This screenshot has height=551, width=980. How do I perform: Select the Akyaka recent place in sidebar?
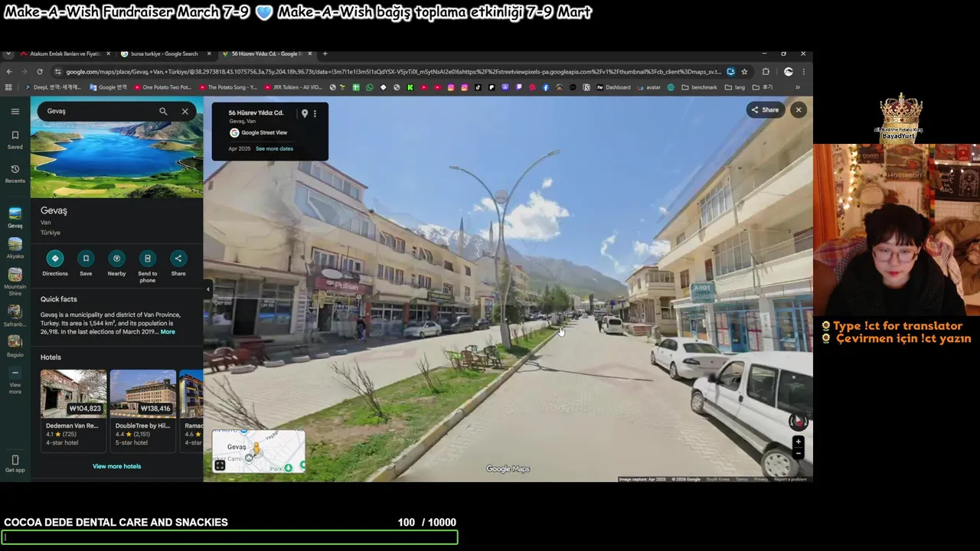pos(15,249)
